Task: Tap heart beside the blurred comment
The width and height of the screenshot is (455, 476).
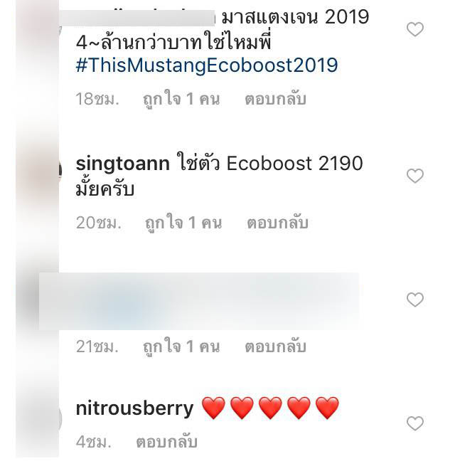Action: tap(415, 300)
